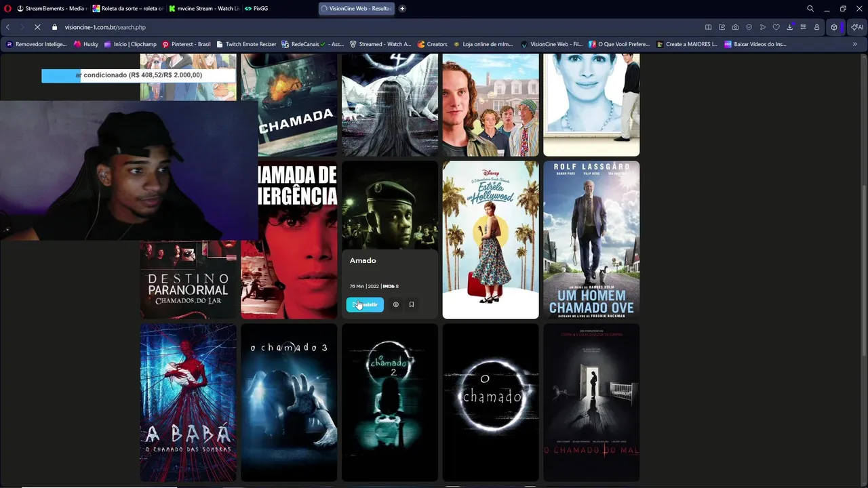Click the ar condicionado donation progress bar
Screen dimensions: 868x488
[138, 75]
